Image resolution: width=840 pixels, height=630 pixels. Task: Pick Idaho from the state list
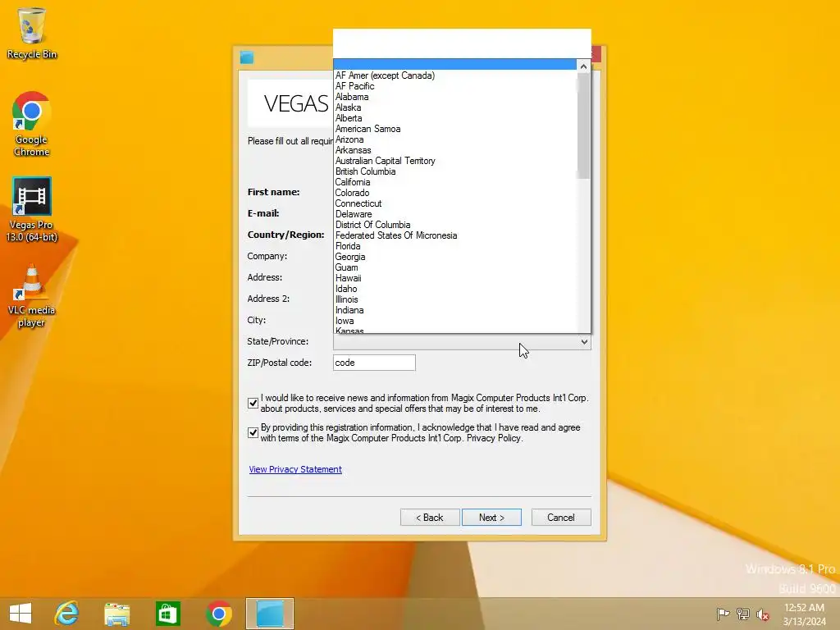[454, 289]
